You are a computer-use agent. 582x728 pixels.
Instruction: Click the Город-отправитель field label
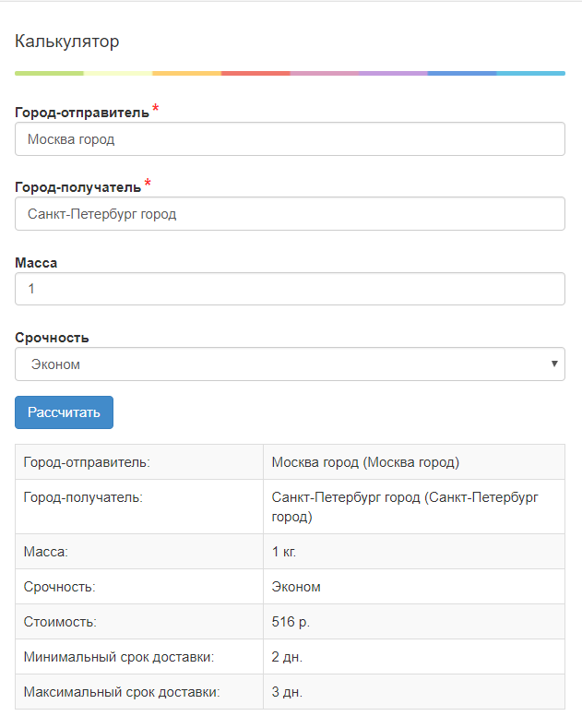tap(82, 113)
